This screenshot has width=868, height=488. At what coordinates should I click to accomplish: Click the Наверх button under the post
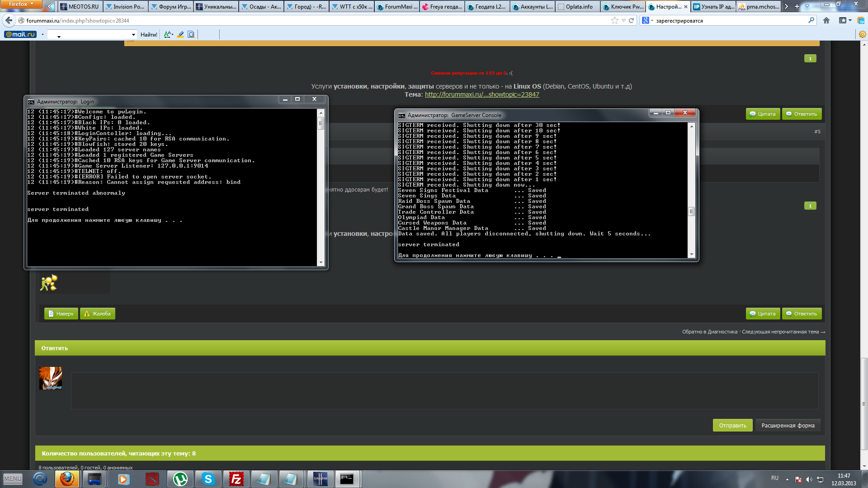pyautogui.click(x=61, y=314)
